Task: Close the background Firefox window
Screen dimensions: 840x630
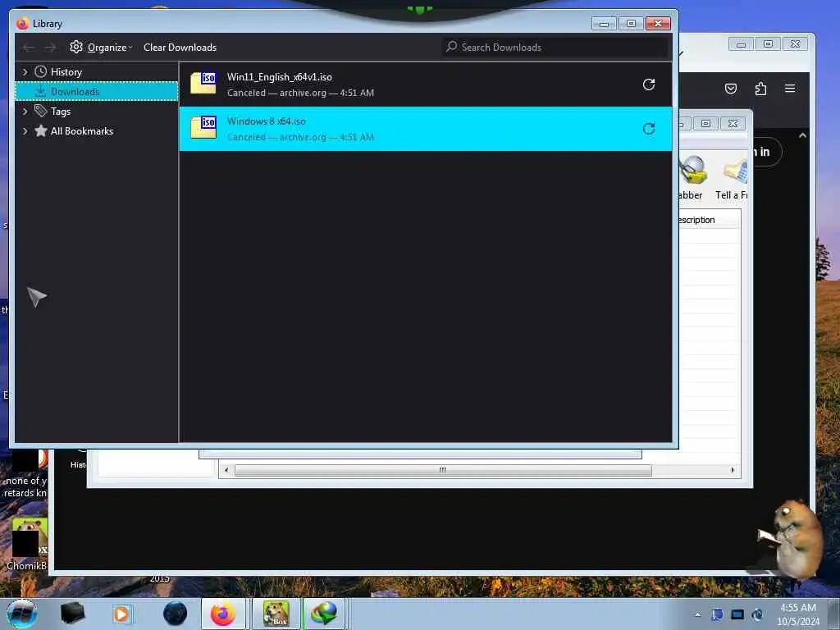Action: (x=796, y=44)
